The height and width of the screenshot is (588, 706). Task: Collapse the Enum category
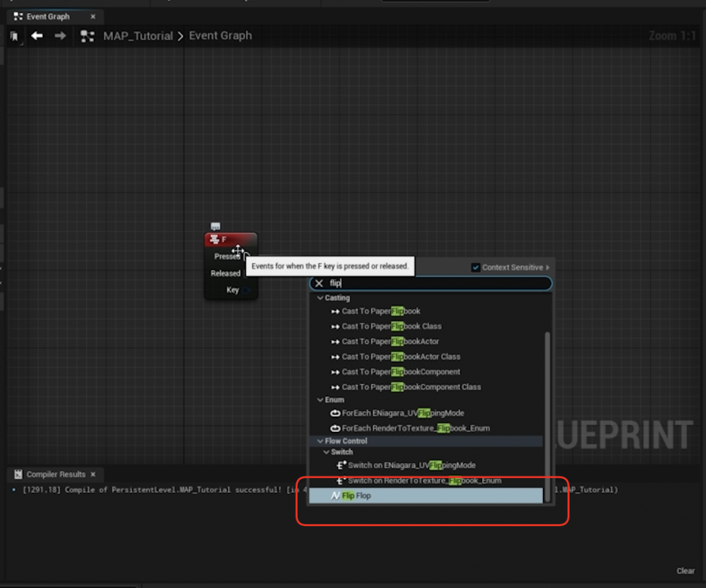[x=320, y=400]
